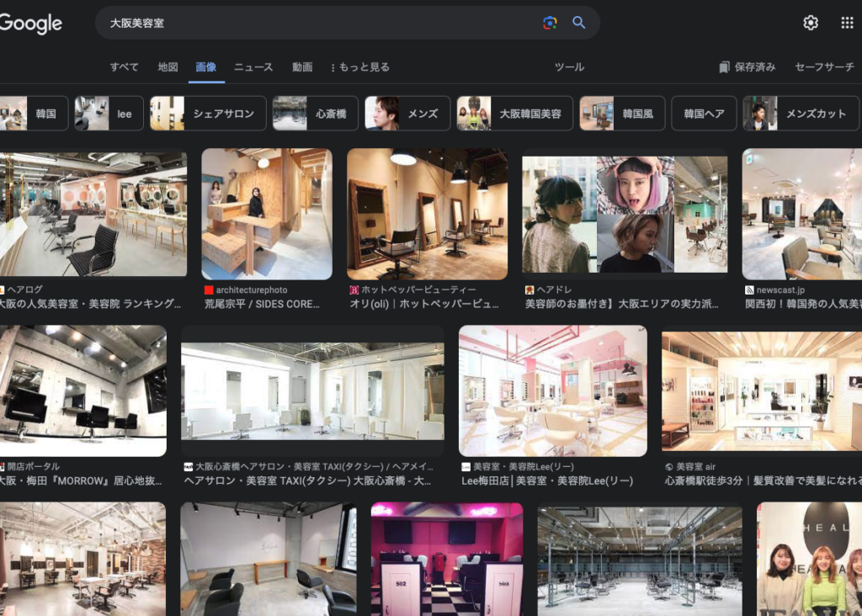Select the 大阪韓国美容 filter chip
The width and height of the screenshot is (862, 616).
coord(514,114)
